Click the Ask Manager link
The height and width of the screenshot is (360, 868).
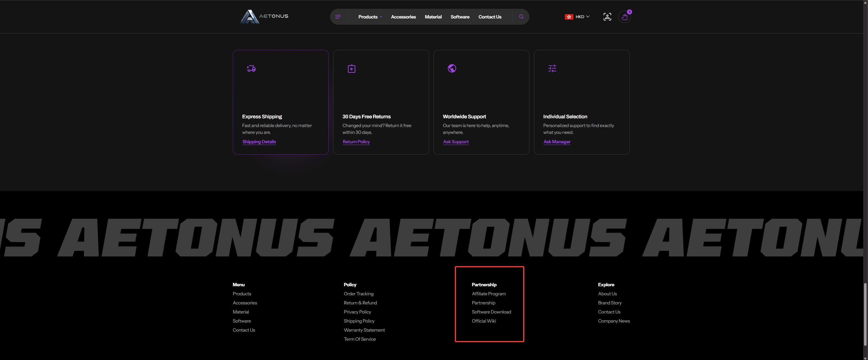(557, 142)
